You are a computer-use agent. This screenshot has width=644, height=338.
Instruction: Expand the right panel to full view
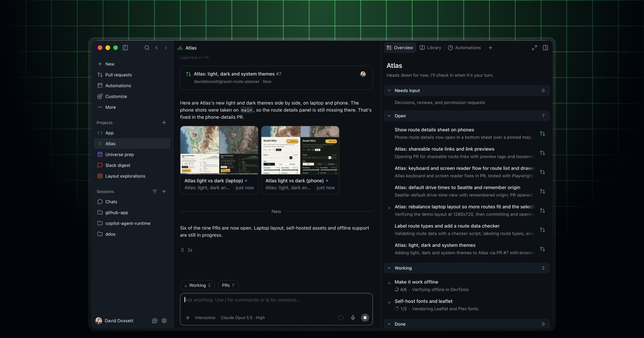(535, 48)
